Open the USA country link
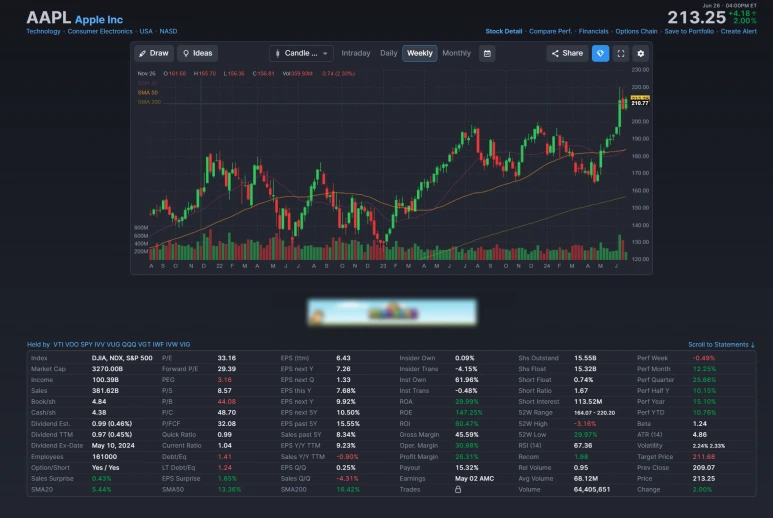The height and width of the screenshot is (518, 773). click(x=146, y=31)
